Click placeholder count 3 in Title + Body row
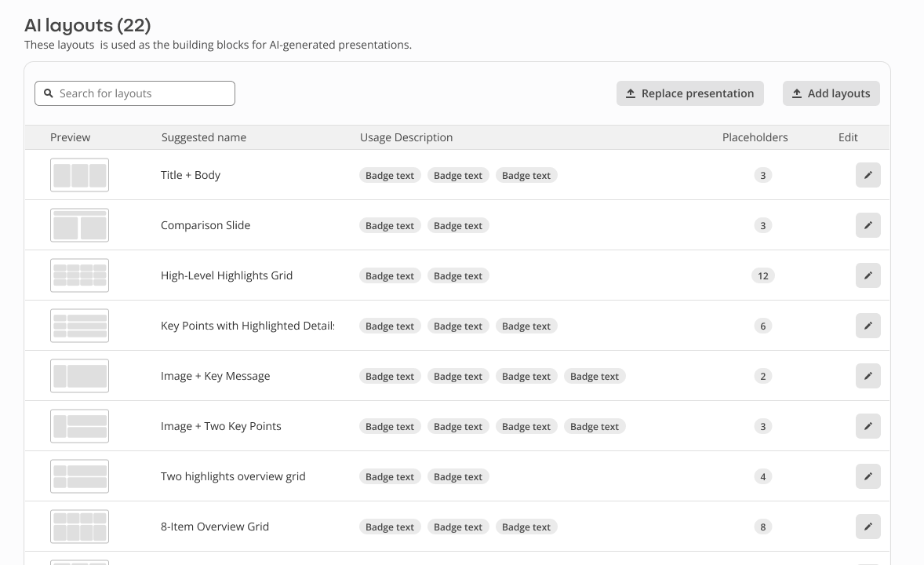The width and height of the screenshot is (924, 565). pos(762,175)
